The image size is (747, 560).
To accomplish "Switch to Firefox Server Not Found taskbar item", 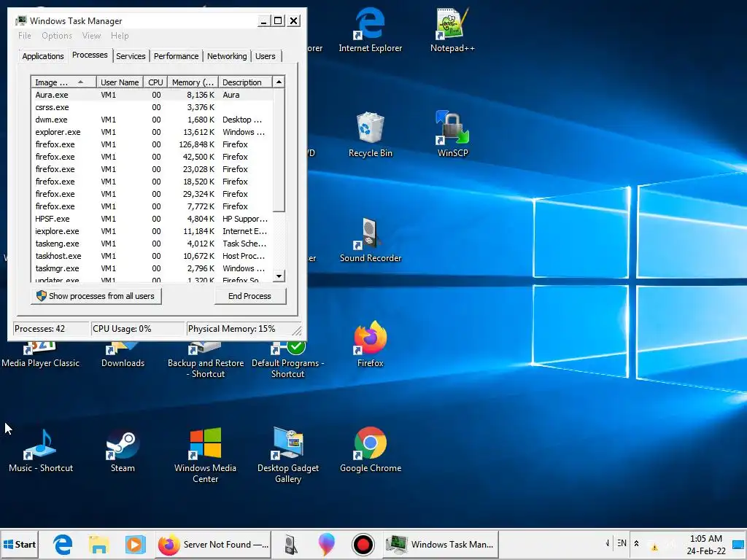I will (214, 544).
